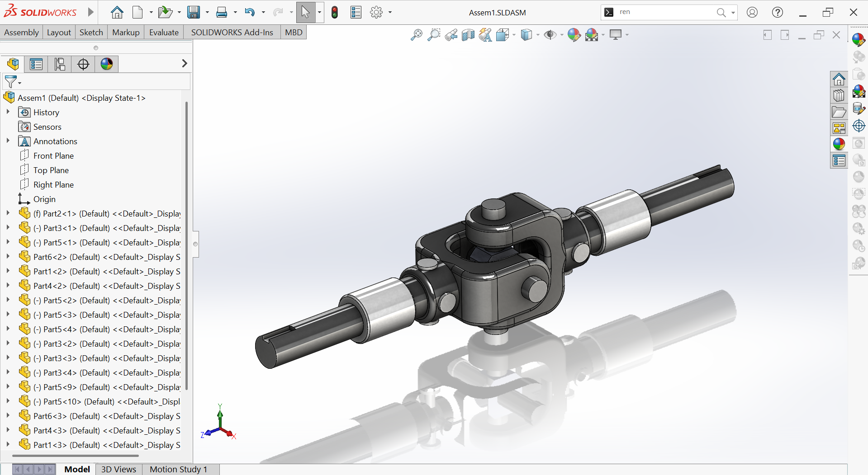Open Custom Properties icon in task pane
868x475 pixels.
pos(839,160)
